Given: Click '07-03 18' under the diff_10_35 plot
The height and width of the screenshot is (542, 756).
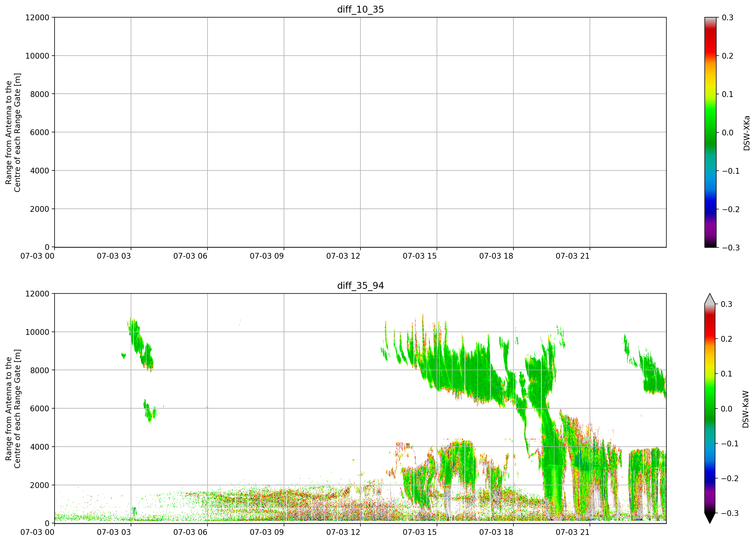Looking at the screenshot, I should click(x=496, y=256).
